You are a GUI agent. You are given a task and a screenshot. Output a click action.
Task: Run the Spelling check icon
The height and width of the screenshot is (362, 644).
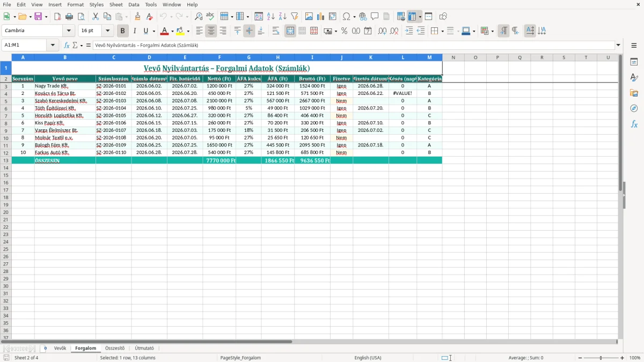tap(210, 17)
